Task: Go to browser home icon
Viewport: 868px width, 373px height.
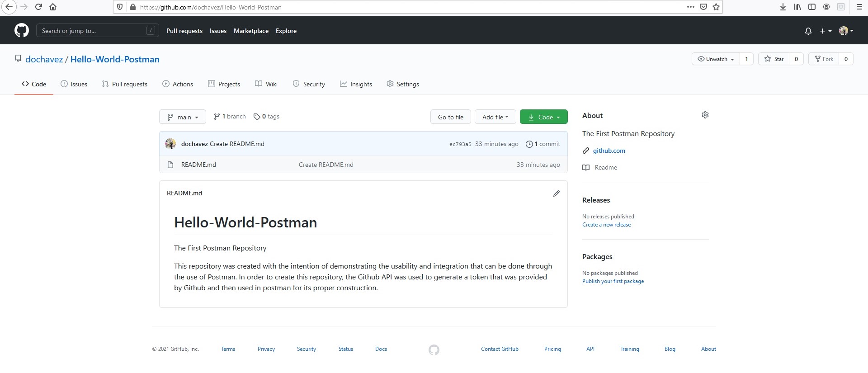Action: [x=53, y=7]
